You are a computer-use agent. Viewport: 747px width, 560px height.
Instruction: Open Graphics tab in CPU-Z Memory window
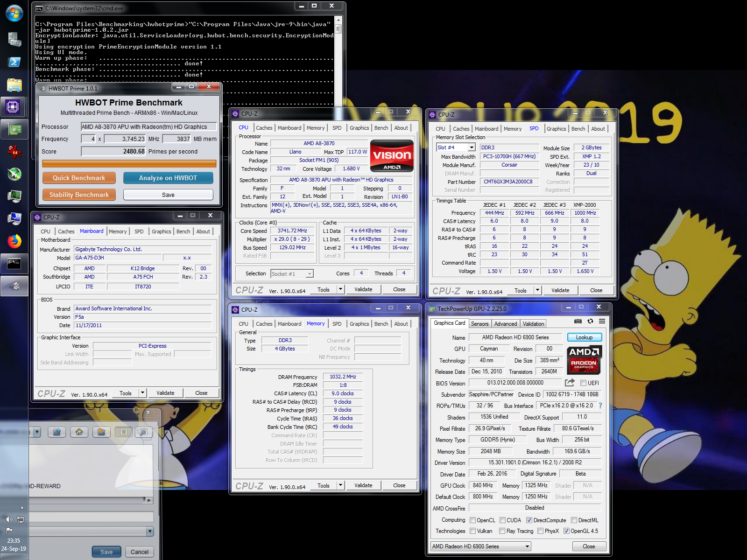[359, 324]
